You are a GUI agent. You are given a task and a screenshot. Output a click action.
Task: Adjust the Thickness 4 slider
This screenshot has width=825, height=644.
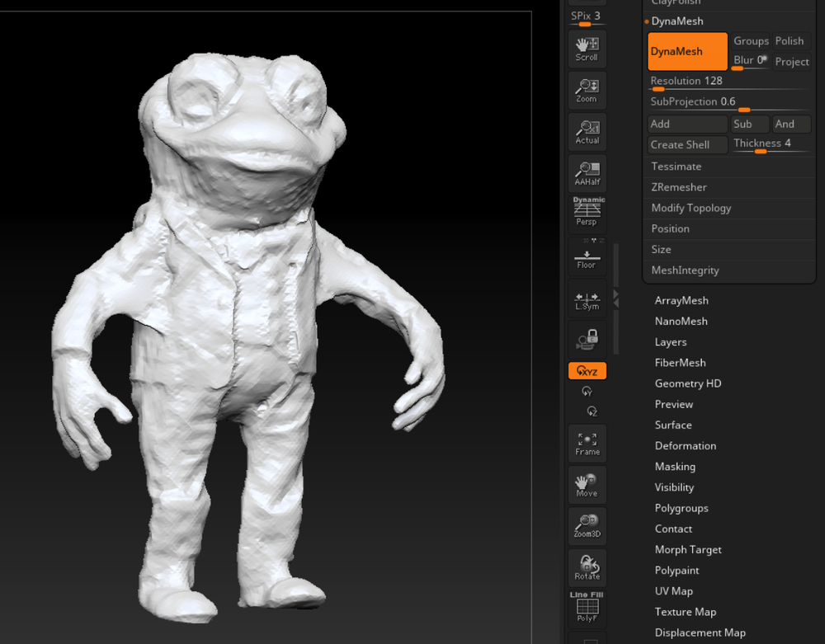pos(771,144)
